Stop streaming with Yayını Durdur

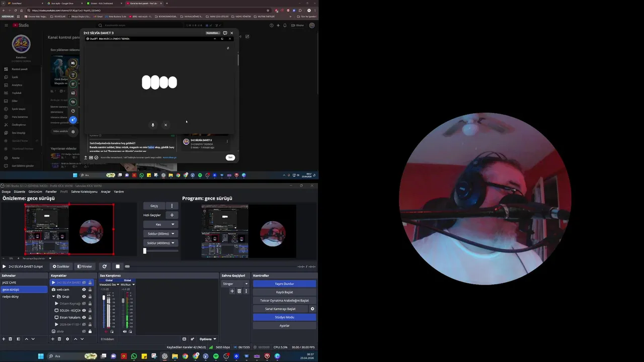284,284
